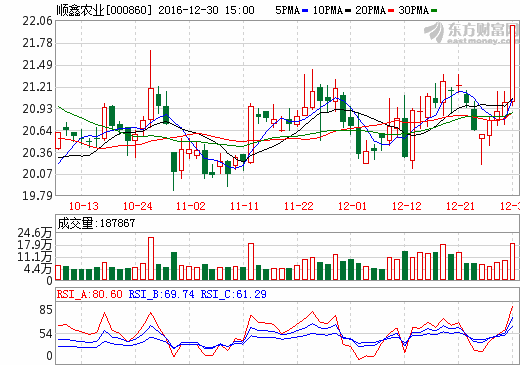Select the timestamp 2016-12-30 15:00
520x365 pixels.
(x=206, y=10)
